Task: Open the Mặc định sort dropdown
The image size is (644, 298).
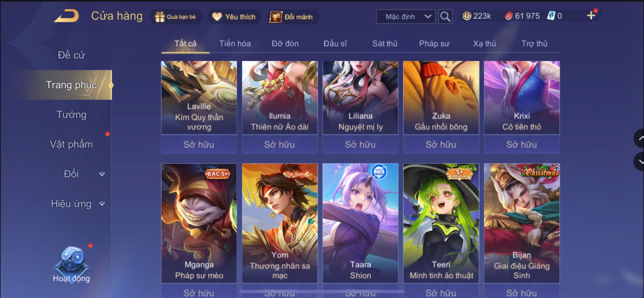Action: [406, 17]
